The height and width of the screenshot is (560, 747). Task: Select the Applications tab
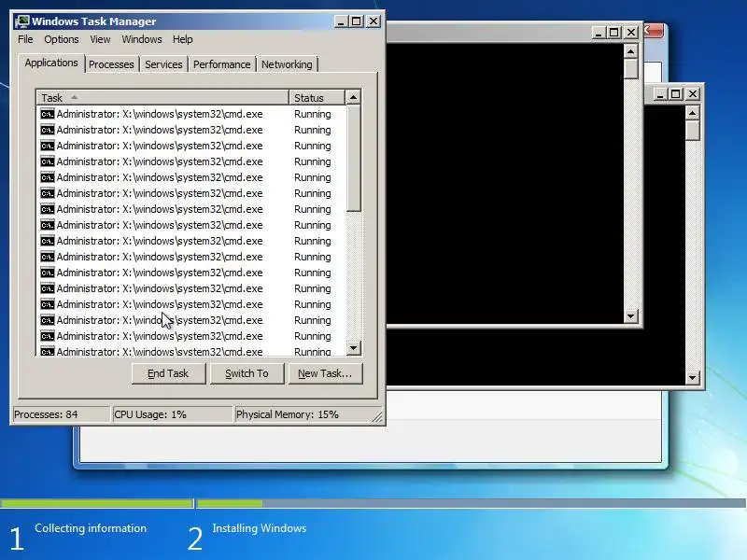(51, 63)
